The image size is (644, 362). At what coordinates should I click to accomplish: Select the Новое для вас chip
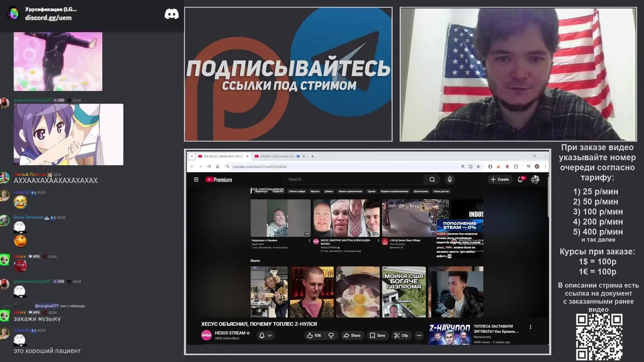click(x=441, y=192)
